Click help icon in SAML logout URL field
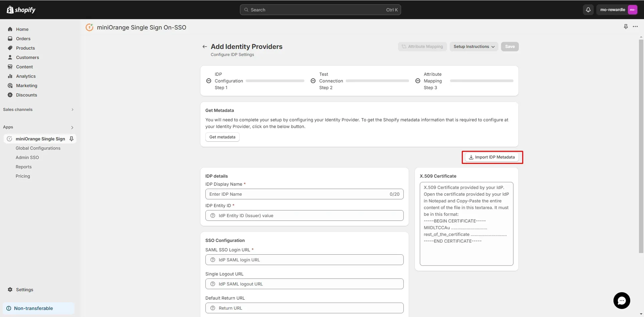The height and width of the screenshot is (317, 644). 213,284
